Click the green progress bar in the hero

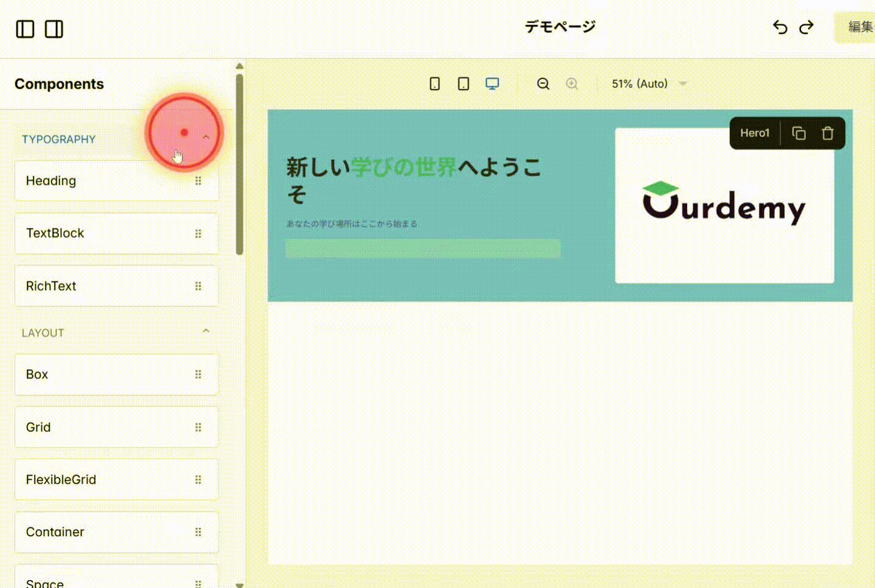[424, 249]
